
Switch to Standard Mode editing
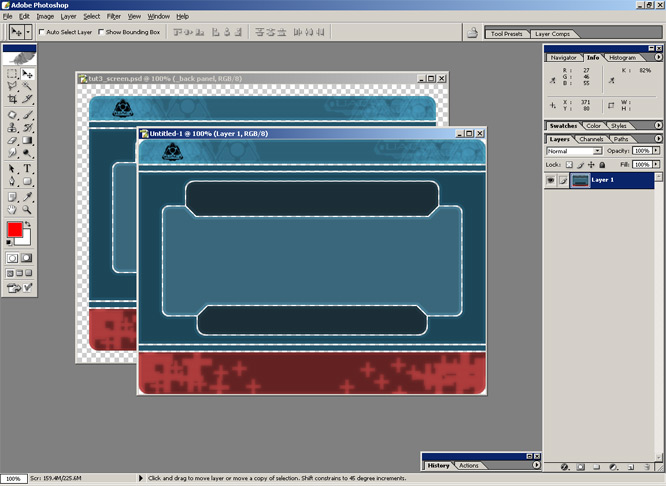pos(12,258)
